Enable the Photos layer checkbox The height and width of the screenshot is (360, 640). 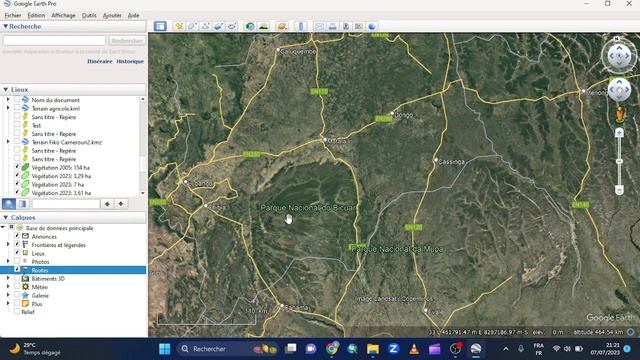pos(17,262)
